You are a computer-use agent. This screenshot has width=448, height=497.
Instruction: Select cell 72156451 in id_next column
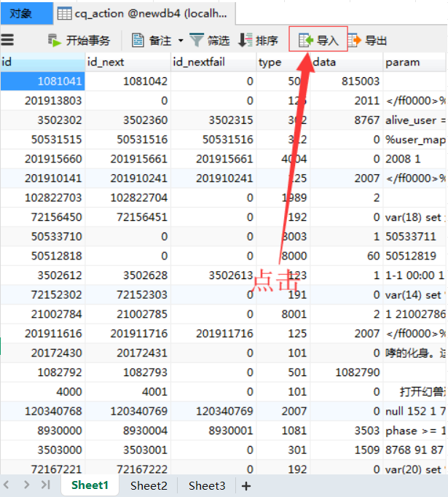pos(128,217)
